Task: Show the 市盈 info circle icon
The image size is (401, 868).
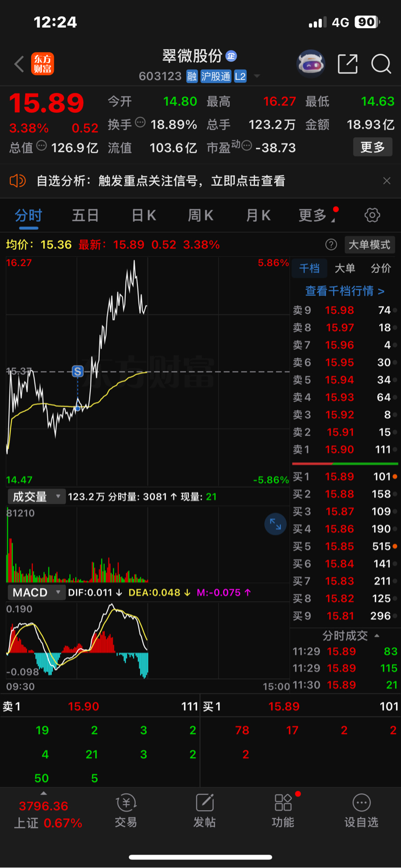Action: (x=247, y=145)
